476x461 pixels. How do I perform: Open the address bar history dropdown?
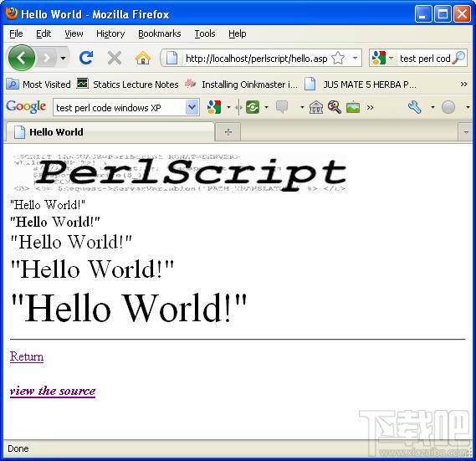[355, 58]
